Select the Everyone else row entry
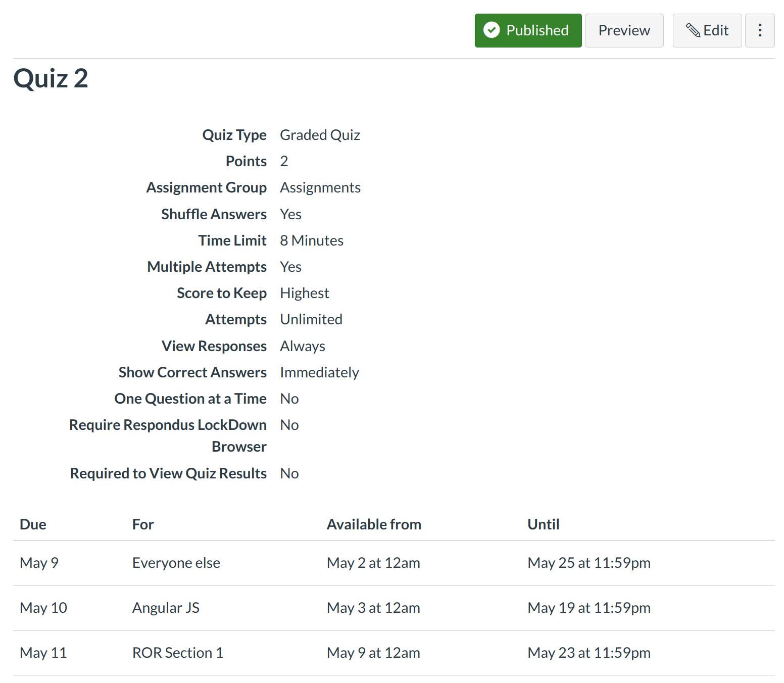The width and height of the screenshot is (784, 683). click(176, 563)
